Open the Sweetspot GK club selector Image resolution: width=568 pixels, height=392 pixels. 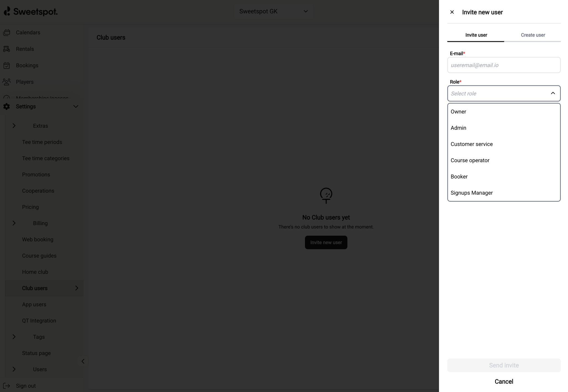tap(273, 11)
